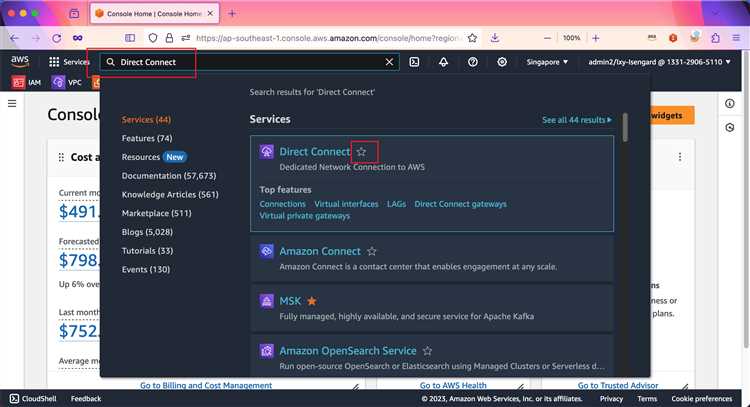Image resolution: width=750 pixels, height=407 pixels.
Task: Open the CloudShell icon in top navigation
Action: click(x=414, y=62)
